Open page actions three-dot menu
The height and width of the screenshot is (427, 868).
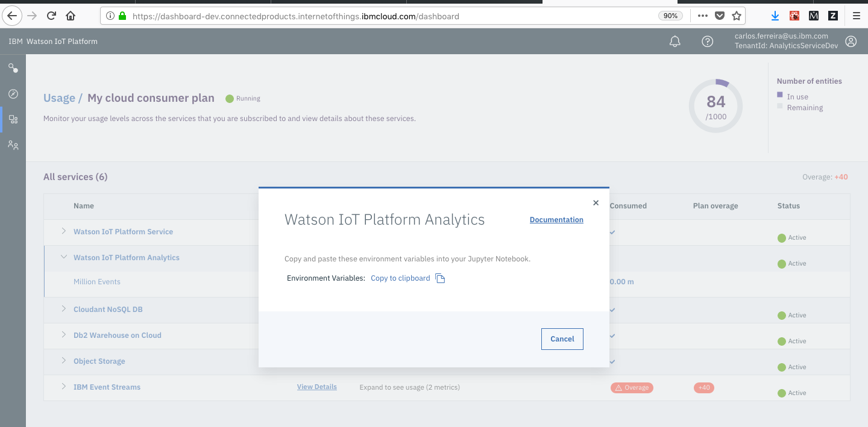click(702, 16)
